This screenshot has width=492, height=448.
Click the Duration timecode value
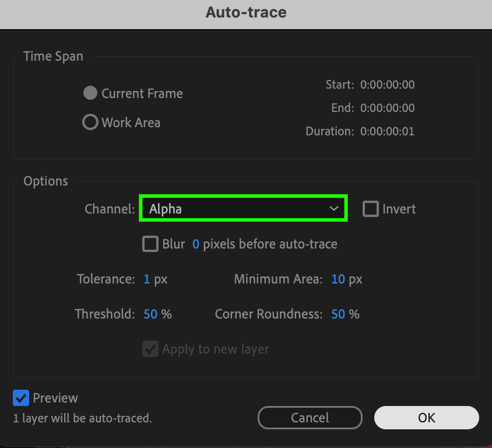[387, 131]
